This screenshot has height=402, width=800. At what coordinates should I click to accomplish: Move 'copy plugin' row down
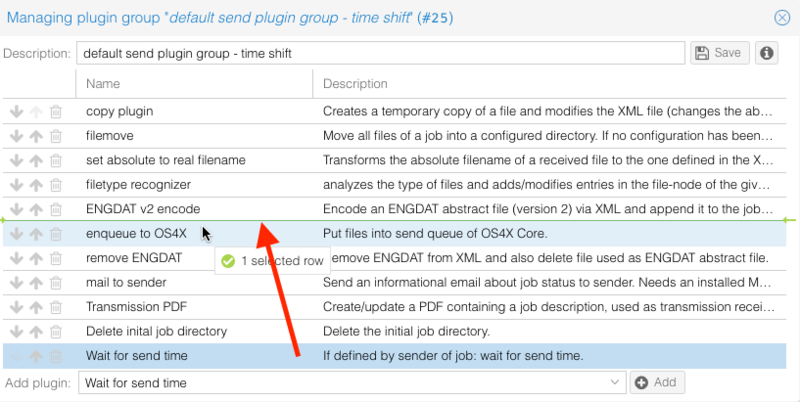coord(16,111)
